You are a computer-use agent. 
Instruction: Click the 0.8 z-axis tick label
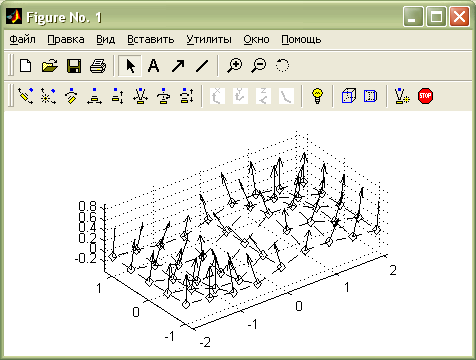click(x=87, y=206)
